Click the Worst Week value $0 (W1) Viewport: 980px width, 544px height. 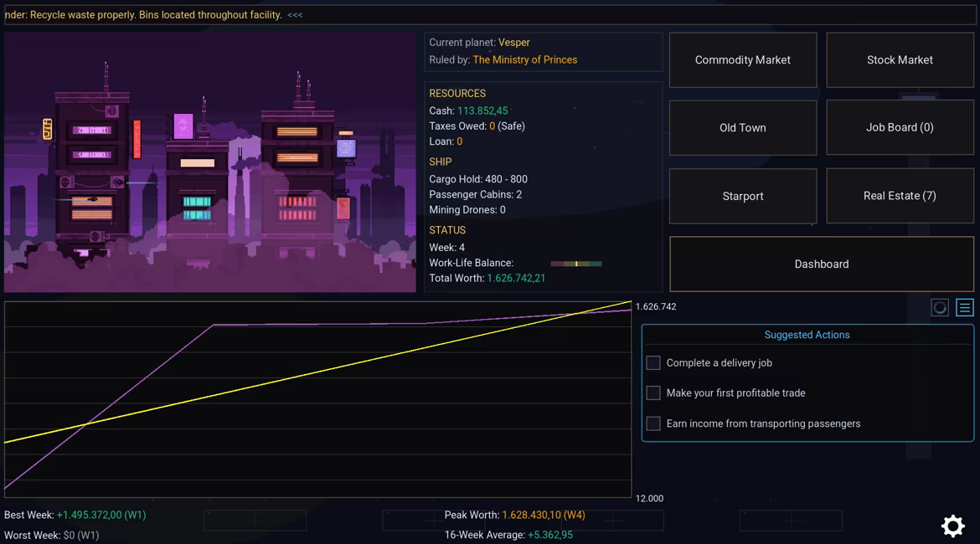pos(81,536)
